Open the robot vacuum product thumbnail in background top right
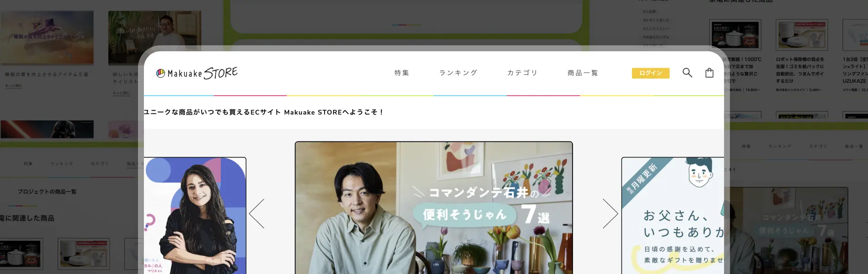868x274 pixels. click(x=802, y=35)
